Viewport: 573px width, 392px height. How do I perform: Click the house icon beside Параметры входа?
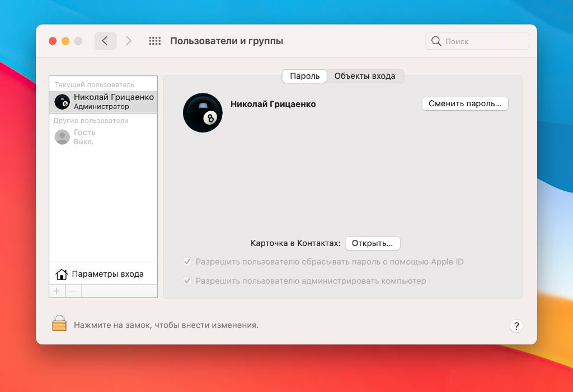click(x=62, y=275)
